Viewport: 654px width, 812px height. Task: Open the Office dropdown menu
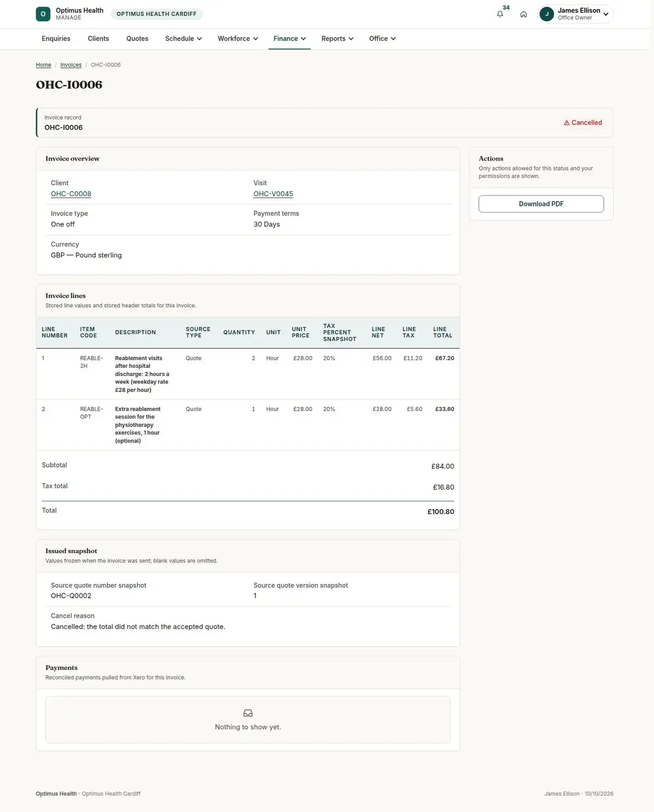coord(382,39)
